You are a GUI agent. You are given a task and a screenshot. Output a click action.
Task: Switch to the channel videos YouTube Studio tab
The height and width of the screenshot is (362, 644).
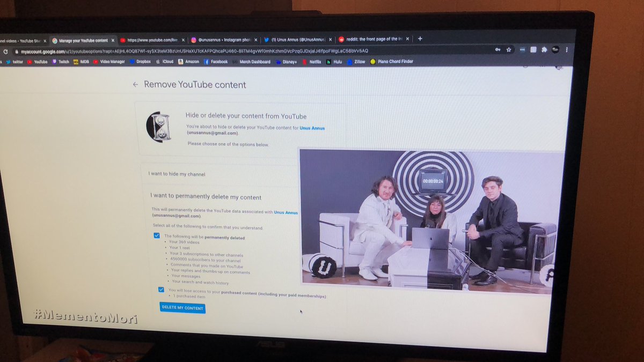pyautogui.click(x=23, y=41)
